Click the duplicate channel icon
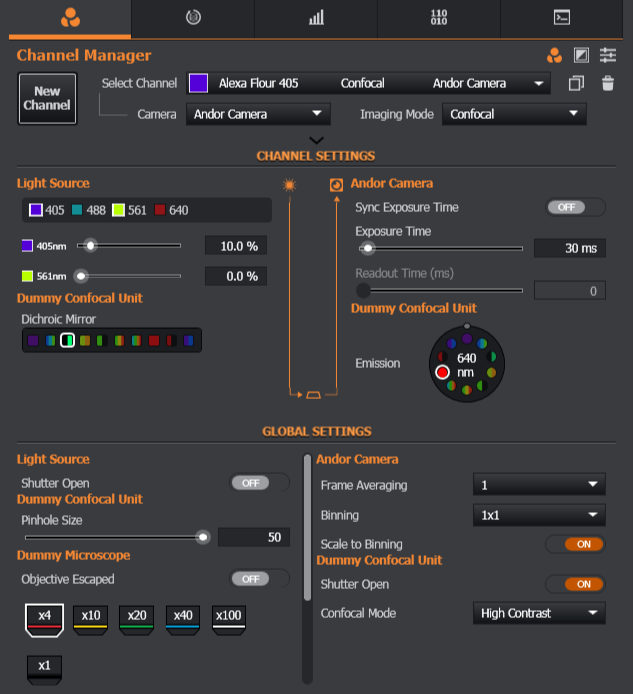 point(575,84)
